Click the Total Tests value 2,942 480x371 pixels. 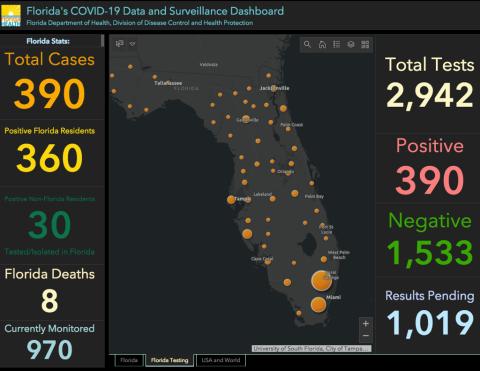point(430,96)
